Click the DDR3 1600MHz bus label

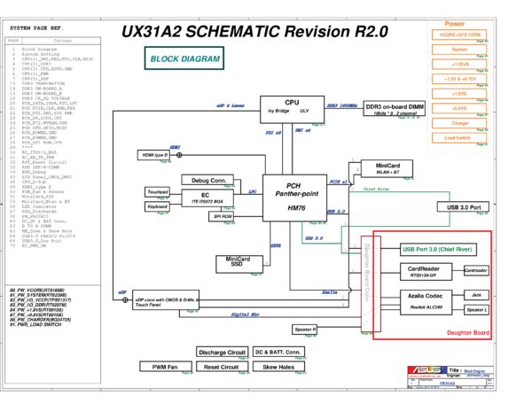pyautogui.click(x=342, y=105)
